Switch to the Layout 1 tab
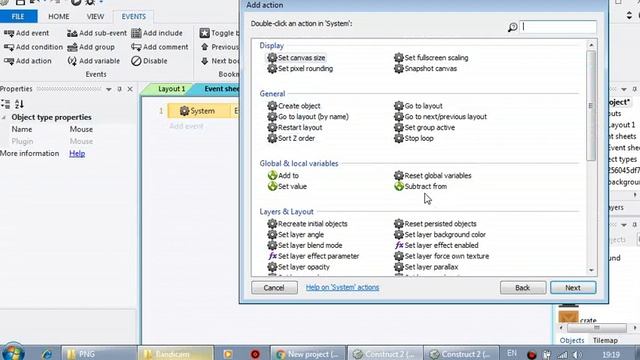The height and width of the screenshot is (360, 640). pyautogui.click(x=171, y=89)
